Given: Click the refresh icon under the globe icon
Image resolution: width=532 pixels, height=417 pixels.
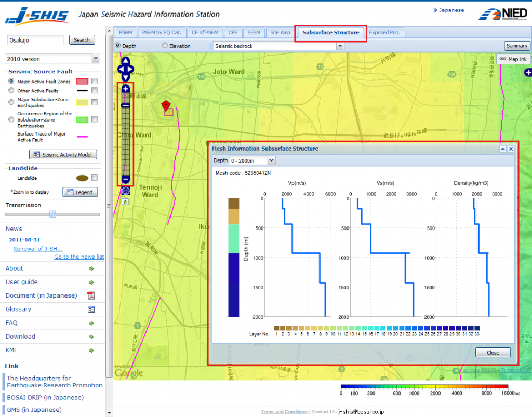Looking at the screenshot, I should coord(125,201).
